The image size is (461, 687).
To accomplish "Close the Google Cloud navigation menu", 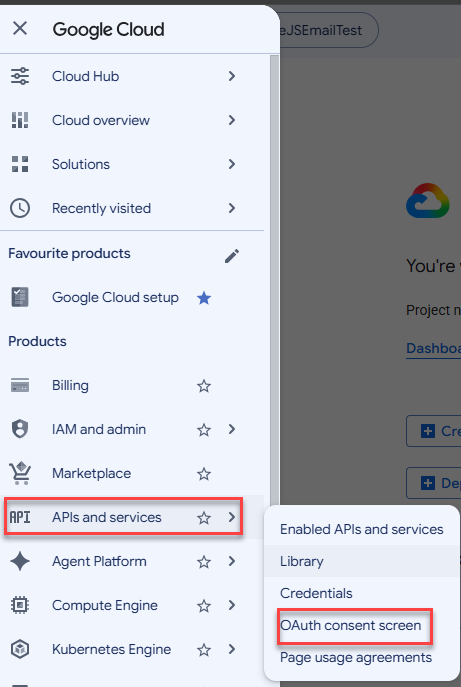I will 20,29.
